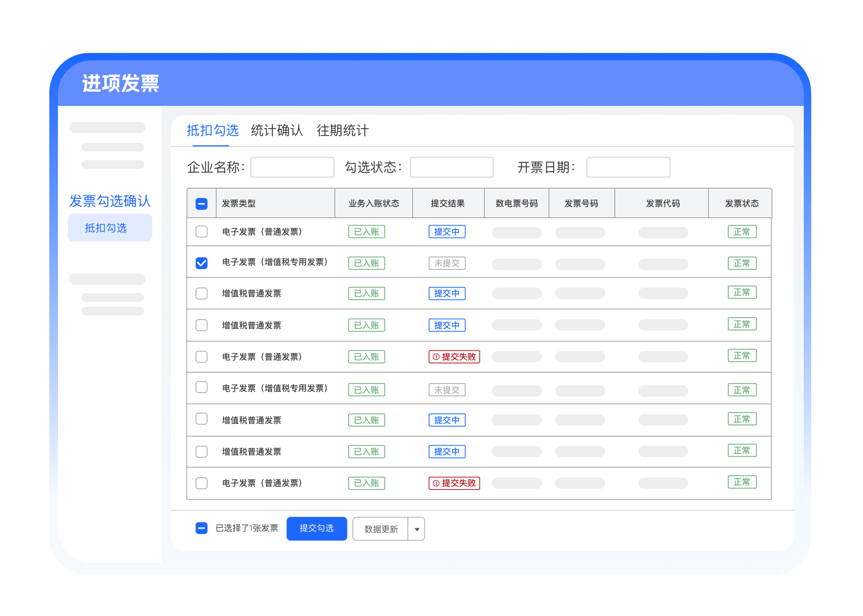Select the 抵扣勾选 tab
The height and width of the screenshot is (616, 863).
212,131
